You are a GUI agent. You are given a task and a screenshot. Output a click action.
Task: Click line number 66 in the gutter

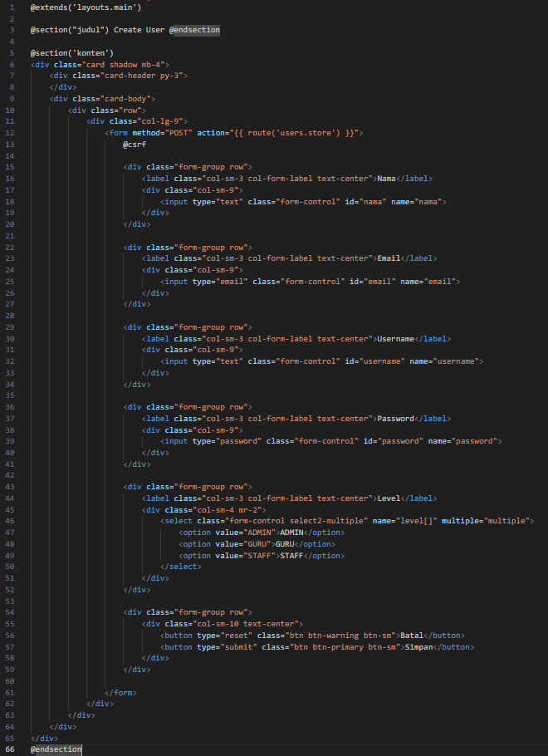pyautogui.click(x=10, y=749)
